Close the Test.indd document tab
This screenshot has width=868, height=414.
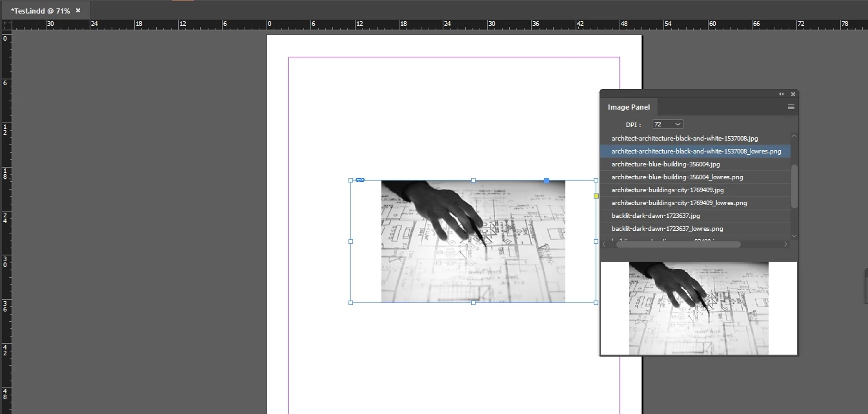78,12
